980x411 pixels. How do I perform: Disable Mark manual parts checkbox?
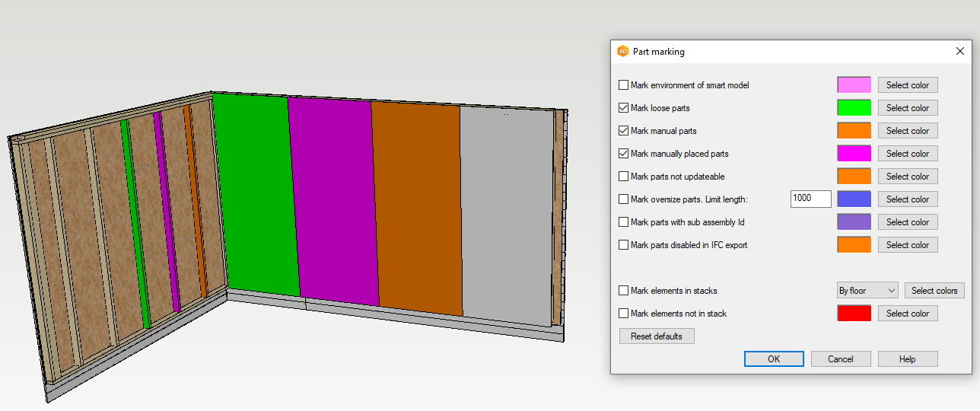624,131
